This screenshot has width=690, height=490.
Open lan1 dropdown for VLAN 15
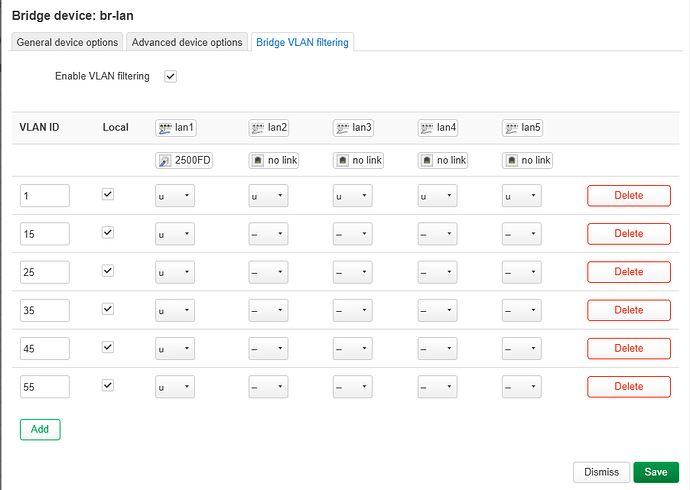[174, 234]
